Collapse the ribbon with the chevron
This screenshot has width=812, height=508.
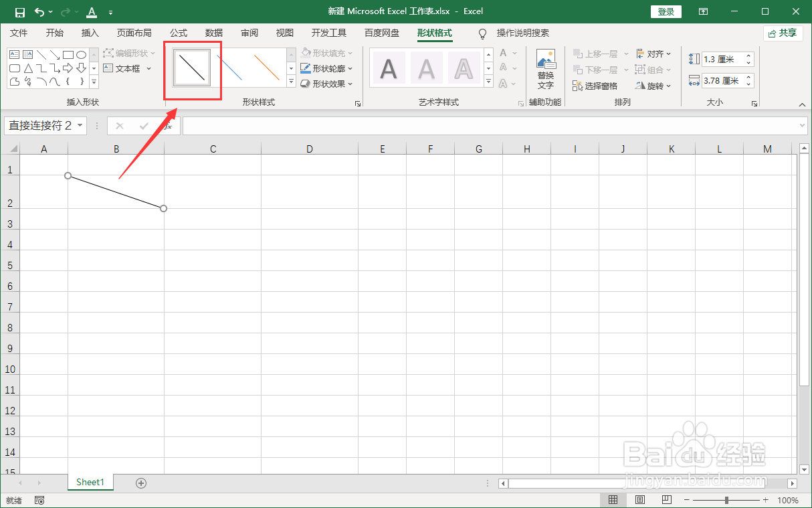coord(802,104)
